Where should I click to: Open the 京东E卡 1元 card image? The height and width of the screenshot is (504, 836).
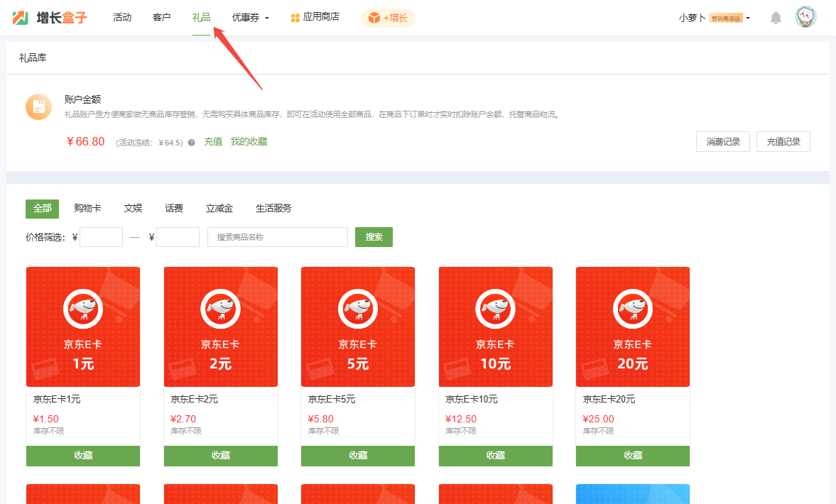tap(83, 327)
